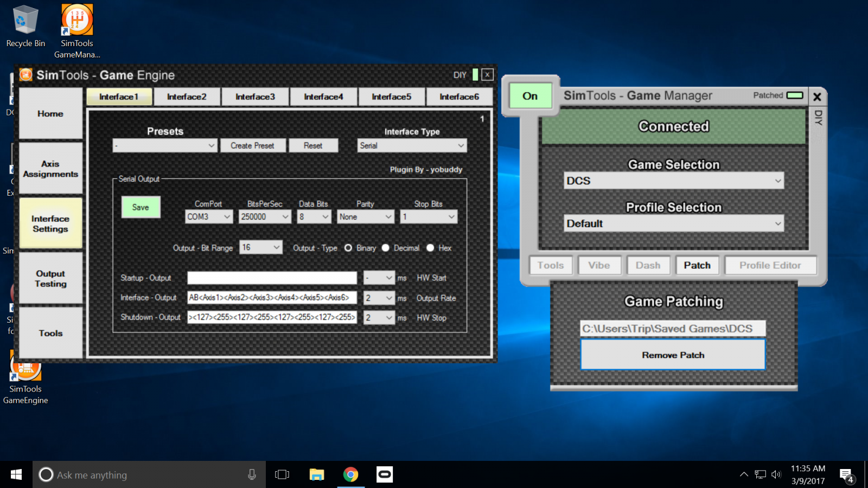Open SimTools GameManager desktop shortcut
This screenshot has width=868, height=488.
(77, 31)
